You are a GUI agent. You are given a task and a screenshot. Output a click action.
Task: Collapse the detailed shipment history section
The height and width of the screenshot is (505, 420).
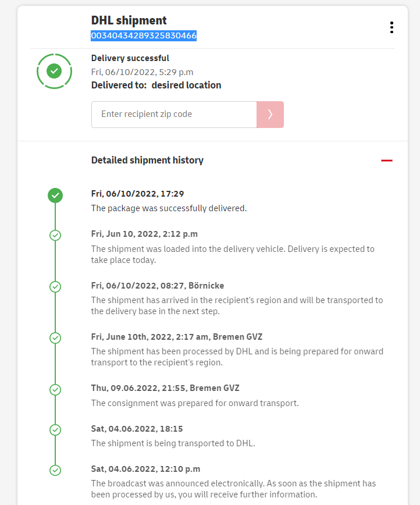[x=387, y=161]
